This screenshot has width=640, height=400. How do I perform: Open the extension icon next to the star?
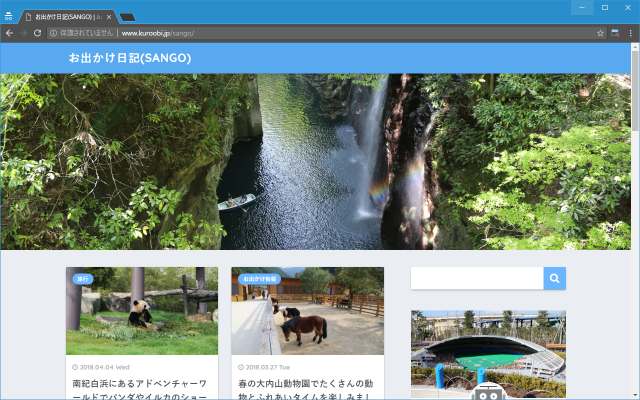pyautogui.click(x=615, y=33)
